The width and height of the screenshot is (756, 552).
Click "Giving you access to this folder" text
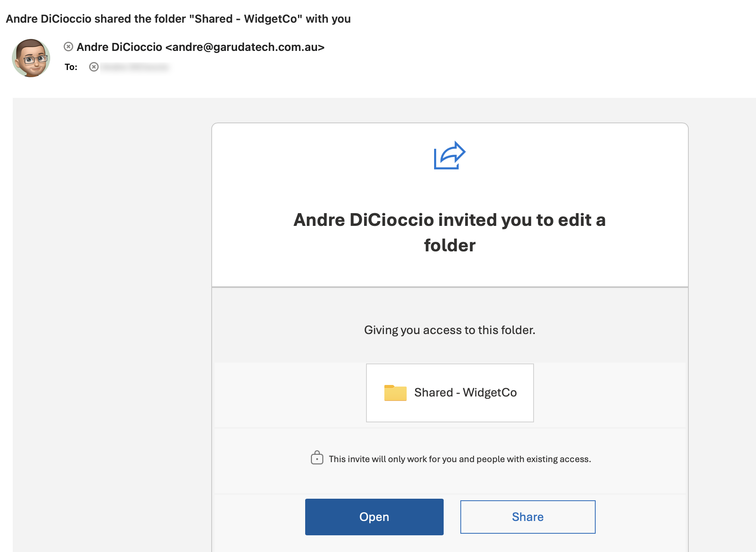(x=450, y=330)
